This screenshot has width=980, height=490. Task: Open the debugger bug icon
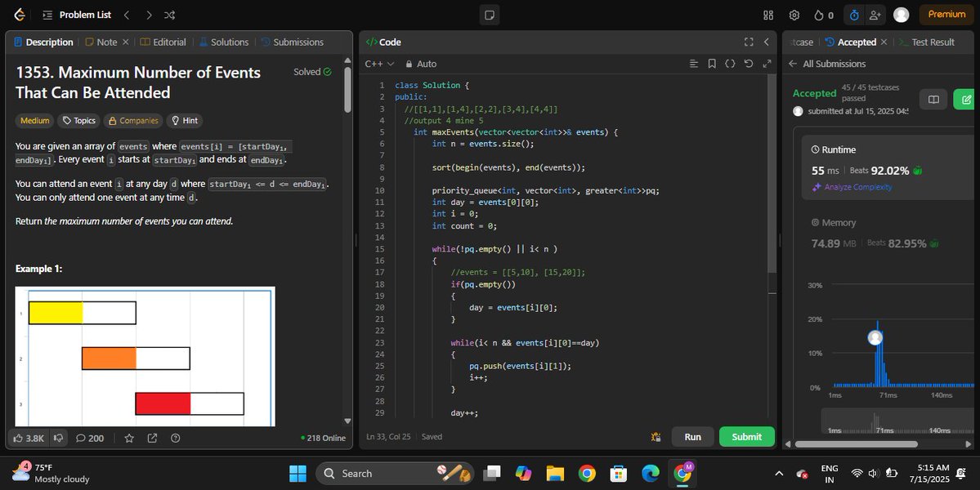(656, 437)
